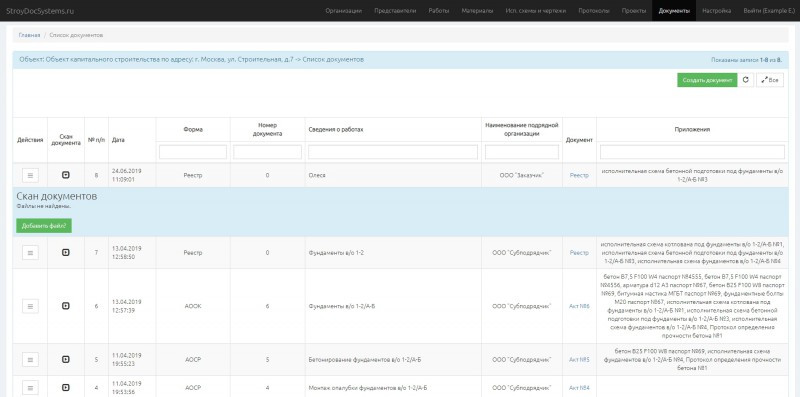
Task: Click date 13.04.2019 12:57:39 cell
Action: pos(132,306)
